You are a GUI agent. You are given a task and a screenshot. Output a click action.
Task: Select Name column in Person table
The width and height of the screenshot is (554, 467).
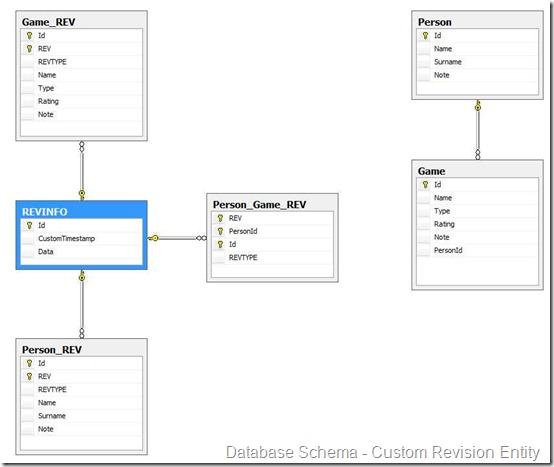pos(477,49)
